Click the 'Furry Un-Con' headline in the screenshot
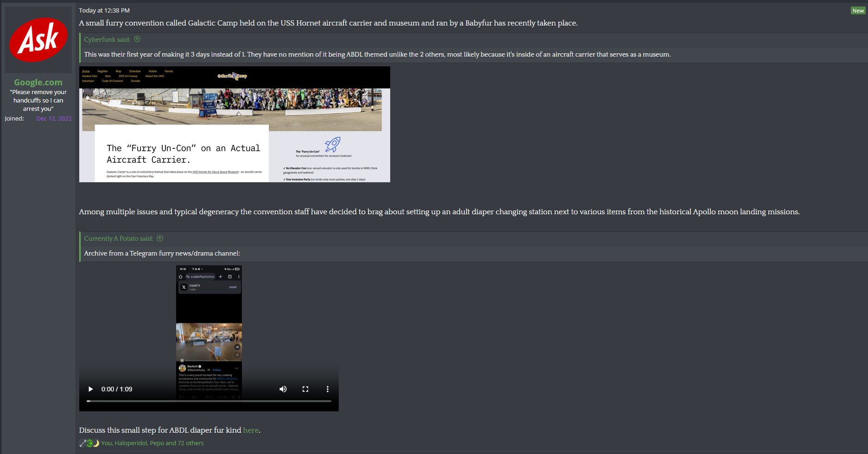The height and width of the screenshot is (454, 868). 184,154
